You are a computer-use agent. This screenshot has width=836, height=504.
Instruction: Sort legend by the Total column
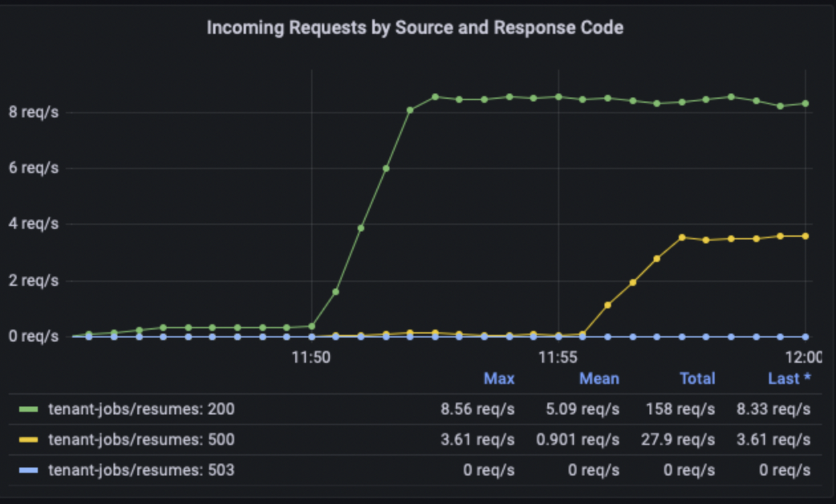pyautogui.click(x=697, y=379)
